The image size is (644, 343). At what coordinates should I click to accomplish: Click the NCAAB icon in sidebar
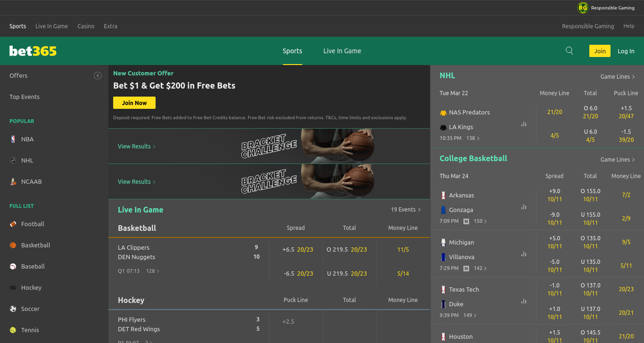click(x=13, y=181)
